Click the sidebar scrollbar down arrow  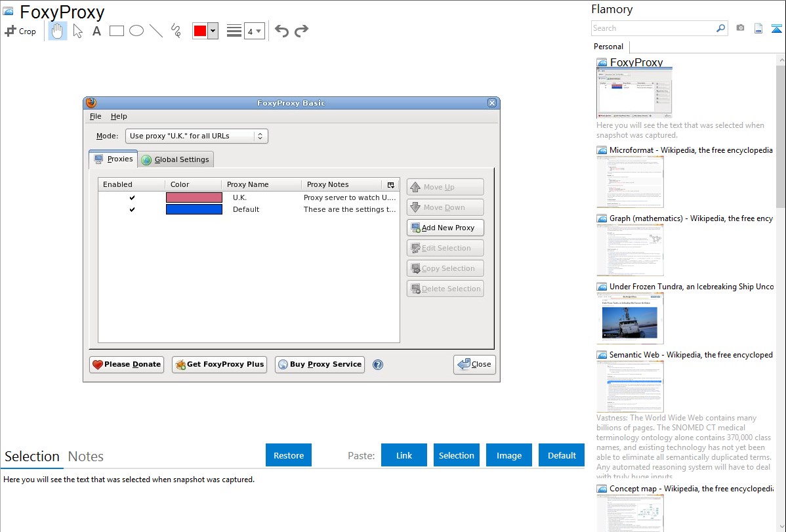tap(781, 527)
